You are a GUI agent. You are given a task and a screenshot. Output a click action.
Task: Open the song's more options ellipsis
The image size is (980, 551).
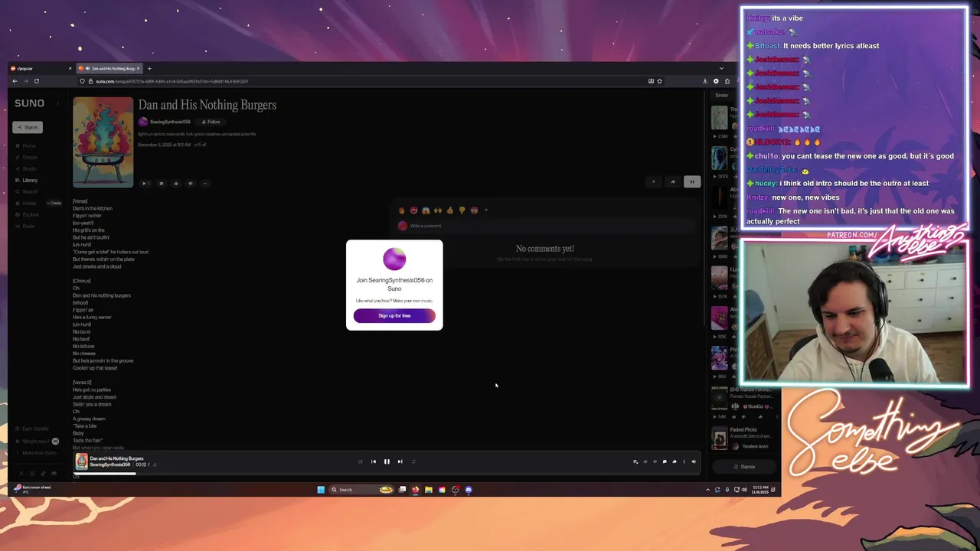(204, 183)
